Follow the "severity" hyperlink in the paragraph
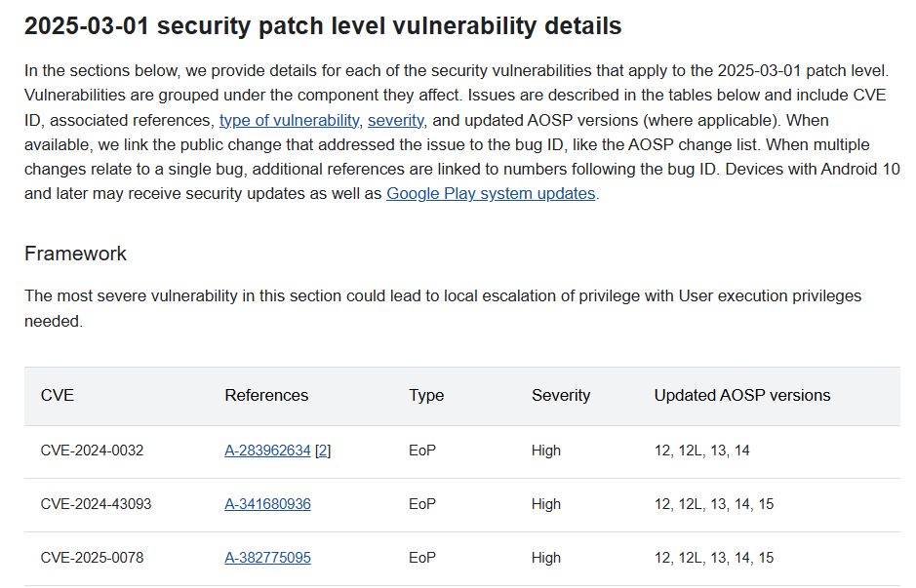 coord(395,120)
